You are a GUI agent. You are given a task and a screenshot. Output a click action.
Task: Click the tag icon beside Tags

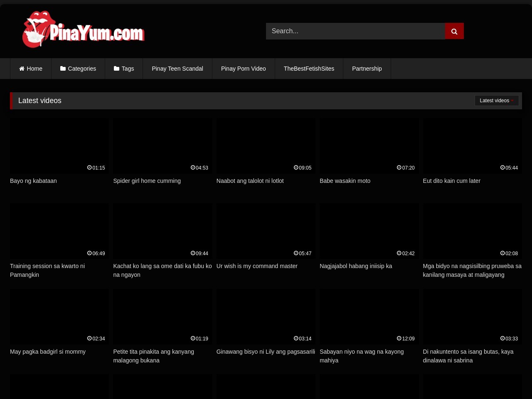point(117,69)
